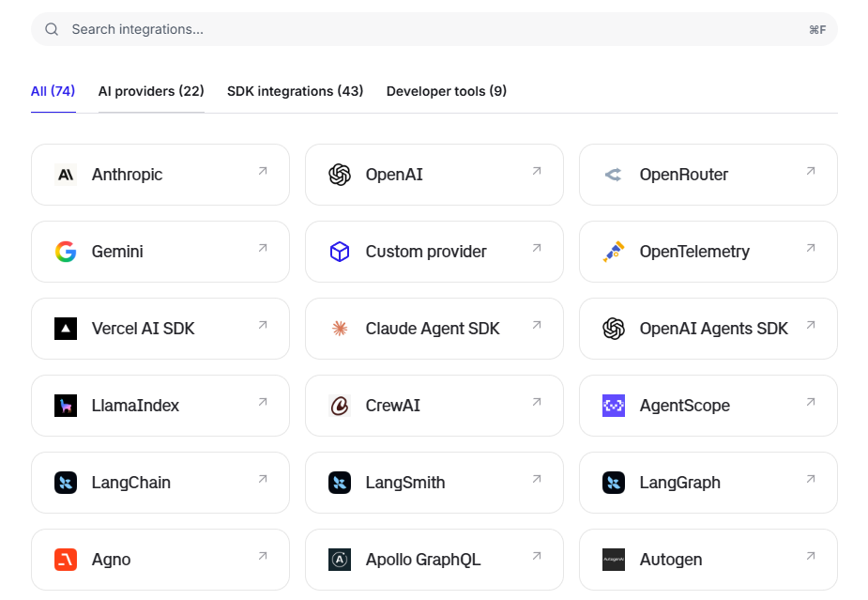This screenshot has width=868, height=600.
Task: Open the OpenRouter integration name
Action: 684,175
